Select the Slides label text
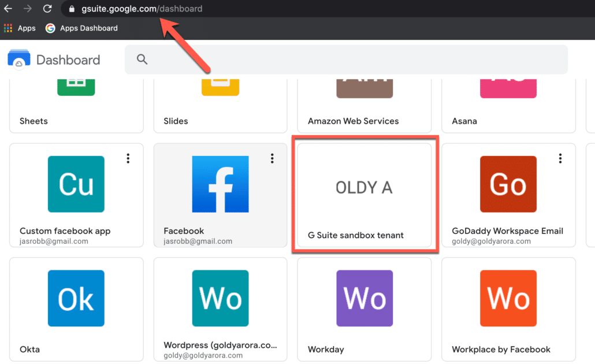Image resolution: width=595 pixels, height=364 pixels. click(x=176, y=121)
